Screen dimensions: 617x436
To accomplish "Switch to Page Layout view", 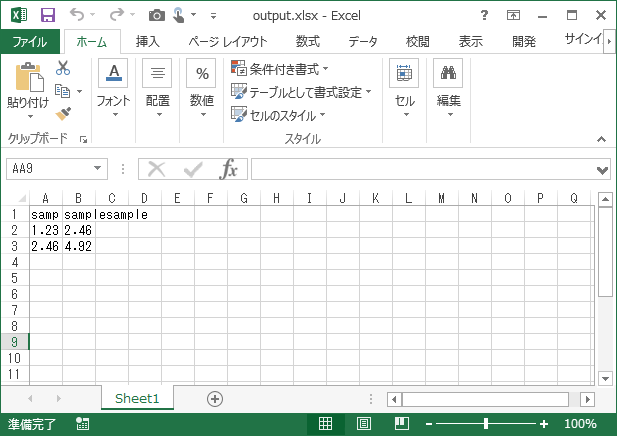I will pyautogui.click(x=364, y=424).
